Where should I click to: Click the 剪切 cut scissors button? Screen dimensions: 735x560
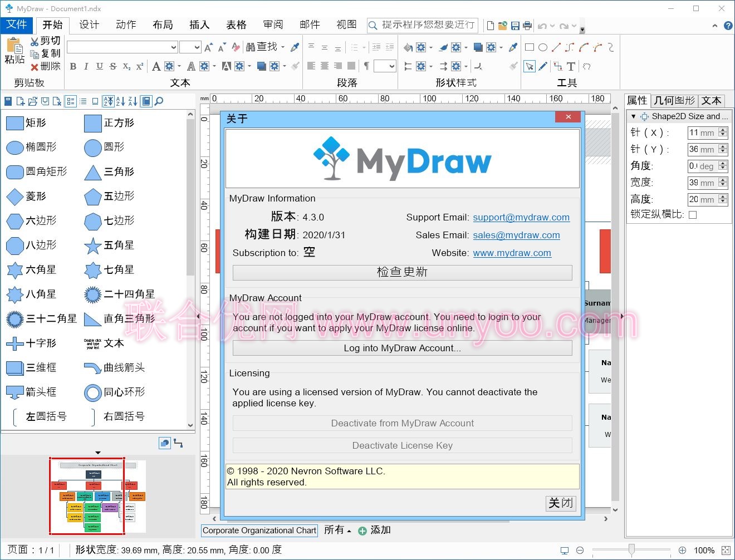45,41
